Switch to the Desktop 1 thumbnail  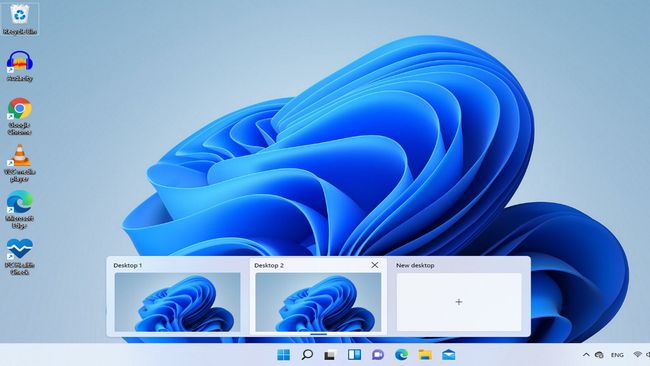(x=177, y=302)
